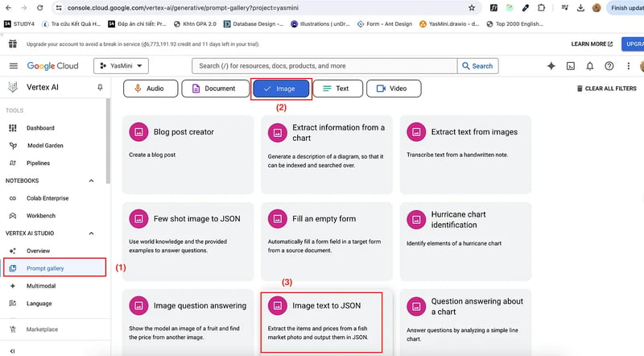Collapse the Notebooks section
This screenshot has height=356, width=644.
[91, 181]
